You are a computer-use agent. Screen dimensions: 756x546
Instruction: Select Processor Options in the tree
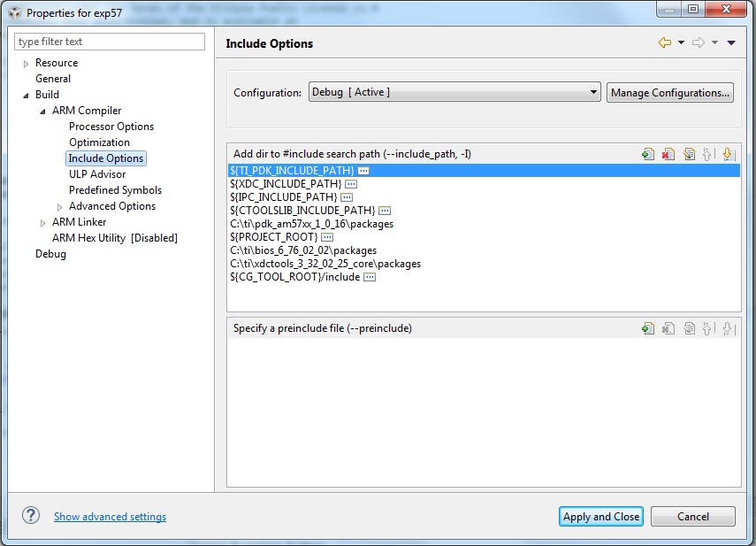pos(111,126)
